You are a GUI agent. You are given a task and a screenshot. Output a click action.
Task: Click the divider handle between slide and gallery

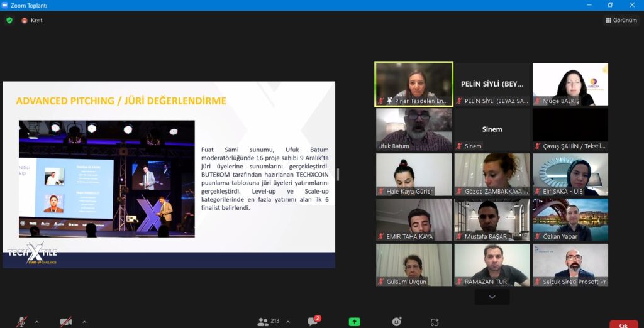pyautogui.click(x=338, y=175)
